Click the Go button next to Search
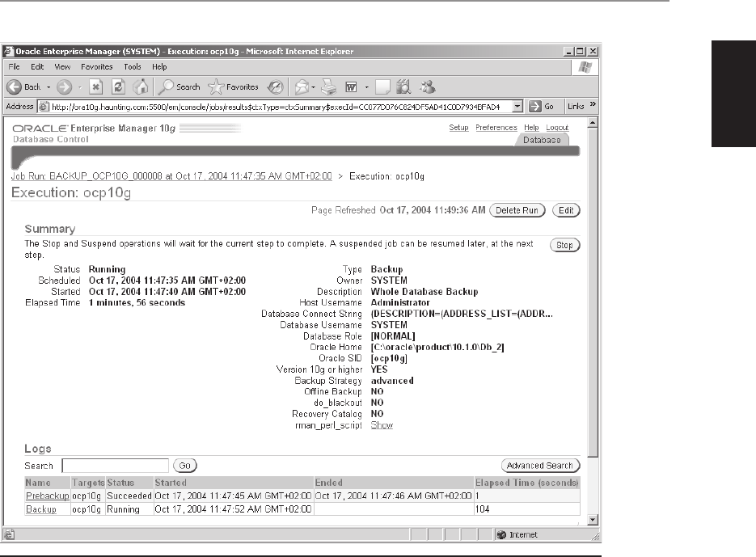 (x=184, y=466)
